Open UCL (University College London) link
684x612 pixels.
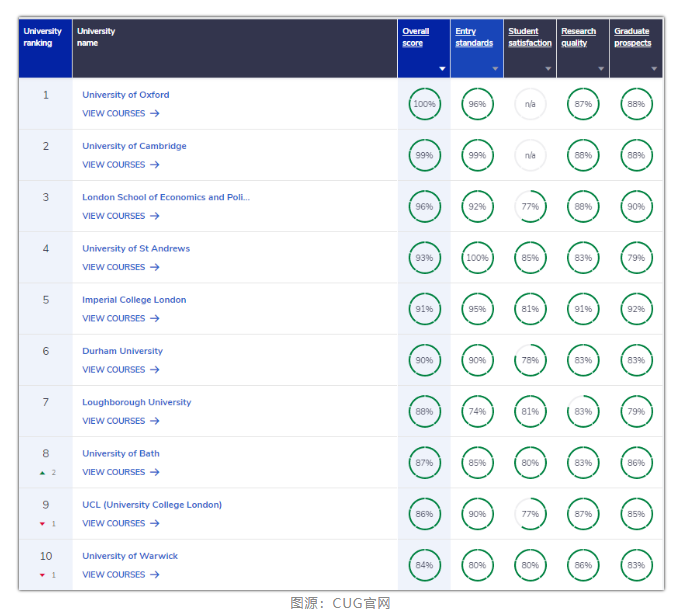tap(152, 505)
